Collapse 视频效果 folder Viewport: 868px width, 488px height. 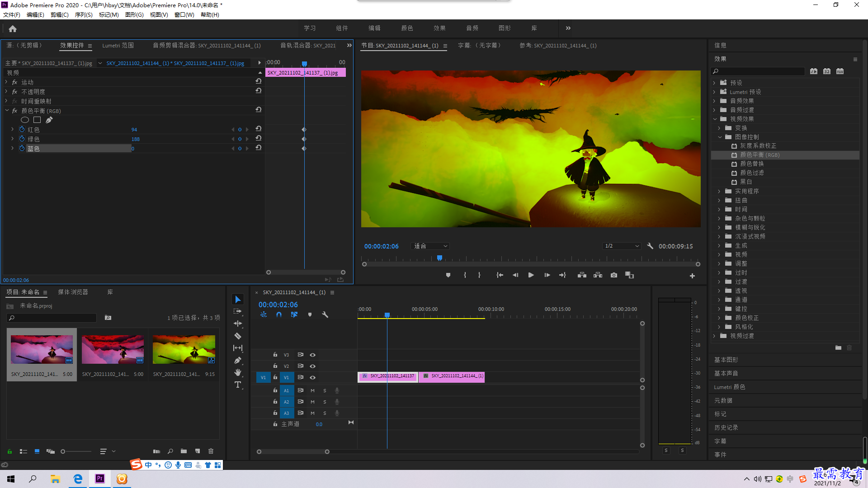[715, 119]
